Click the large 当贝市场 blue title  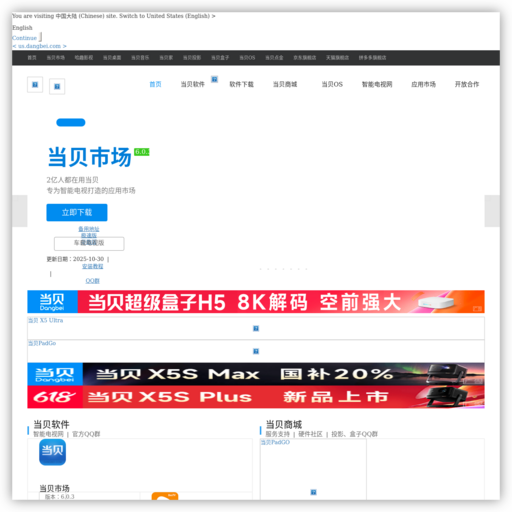click(90, 157)
